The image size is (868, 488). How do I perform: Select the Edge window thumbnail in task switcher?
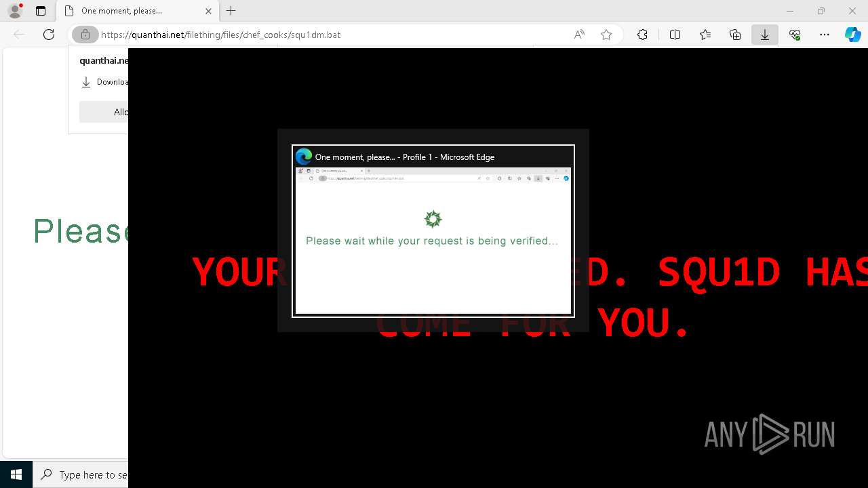(433, 230)
